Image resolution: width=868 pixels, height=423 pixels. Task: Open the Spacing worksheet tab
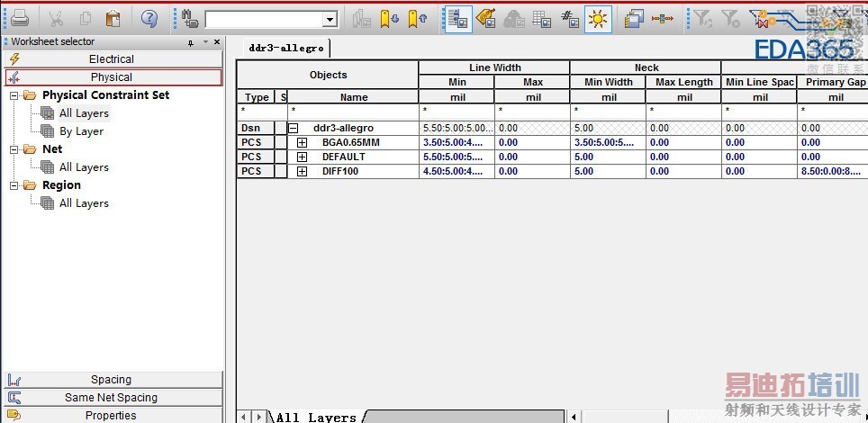click(x=113, y=380)
